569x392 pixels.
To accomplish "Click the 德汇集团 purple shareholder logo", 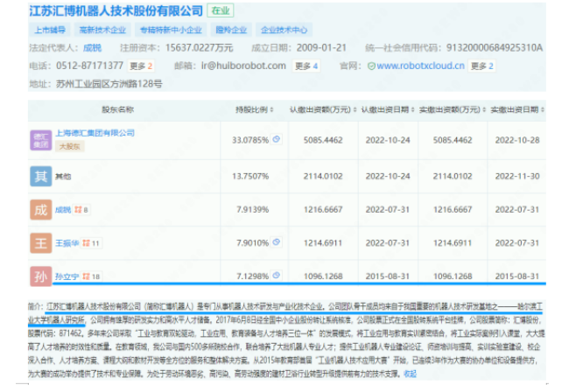I will point(40,140).
